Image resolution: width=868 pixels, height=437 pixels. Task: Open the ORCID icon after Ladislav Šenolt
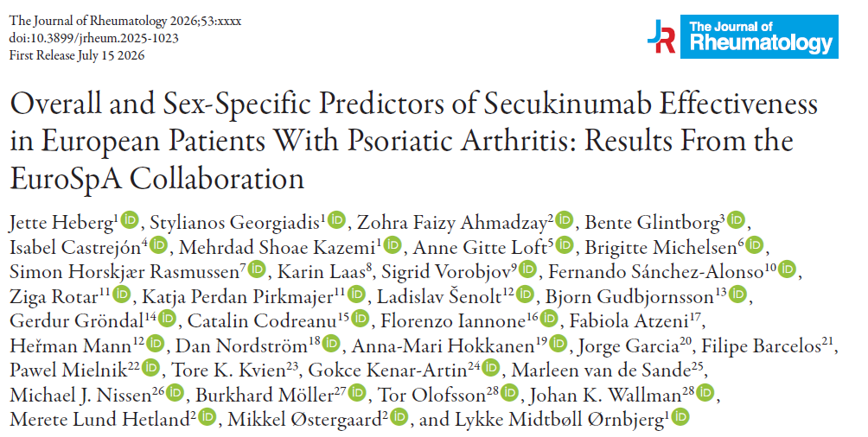(x=525, y=294)
